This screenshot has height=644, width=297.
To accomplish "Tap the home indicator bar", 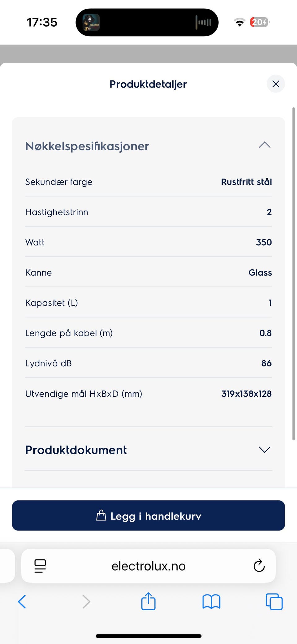I will tap(148, 636).
